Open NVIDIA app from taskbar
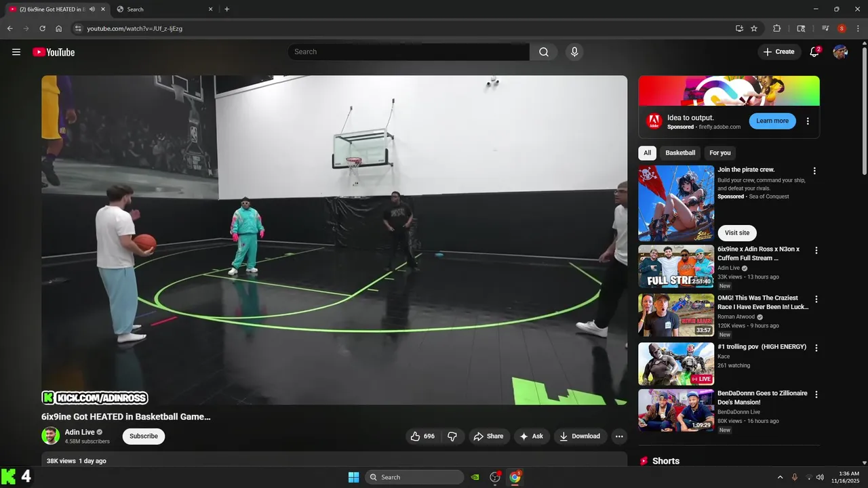Viewport: 868px width, 488px height. [475, 477]
